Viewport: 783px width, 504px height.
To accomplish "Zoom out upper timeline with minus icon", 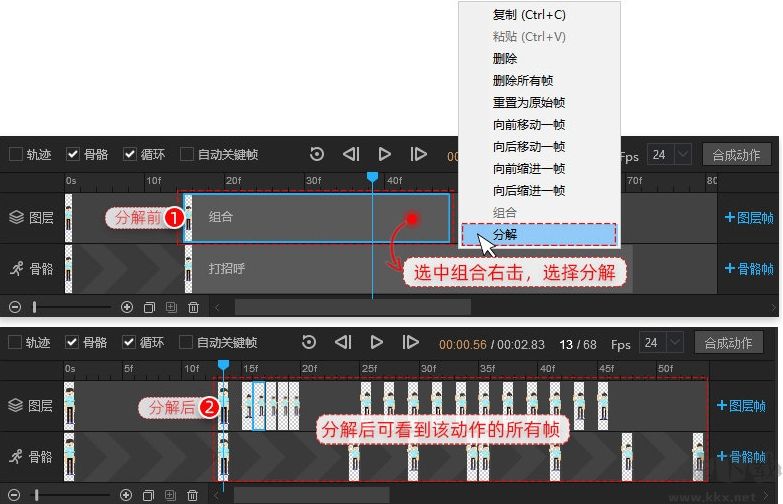I will pyautogui.click(x=15, y=307).
